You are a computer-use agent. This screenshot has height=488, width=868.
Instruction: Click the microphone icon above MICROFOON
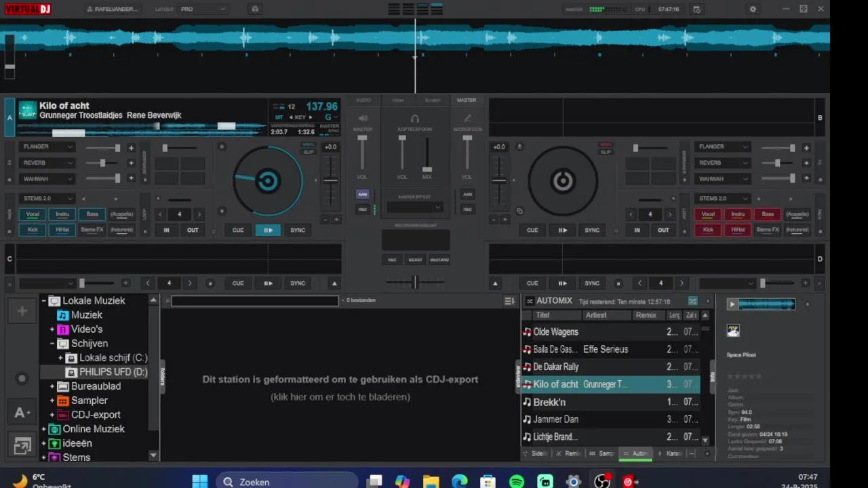tap(467, 118)
